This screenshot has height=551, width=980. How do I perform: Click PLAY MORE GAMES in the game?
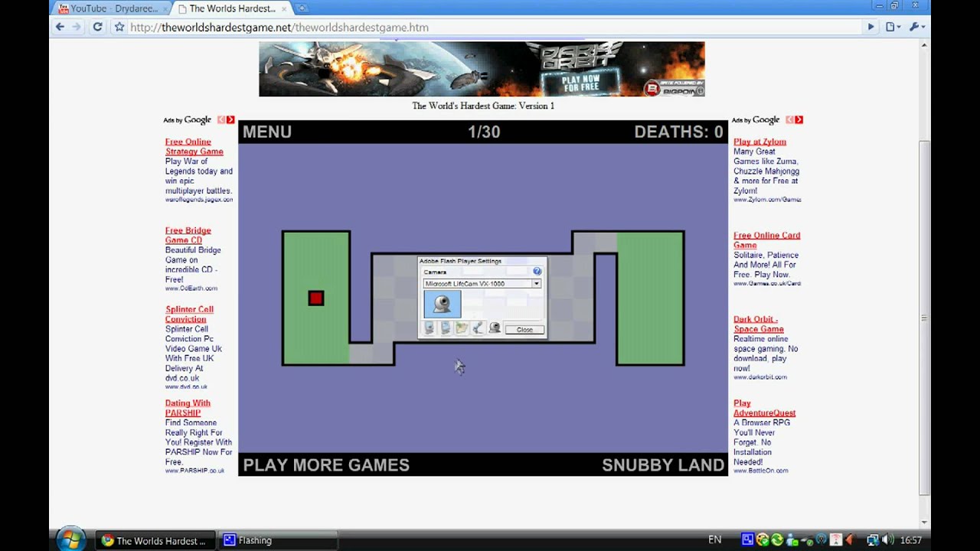(x=326, y=465)
